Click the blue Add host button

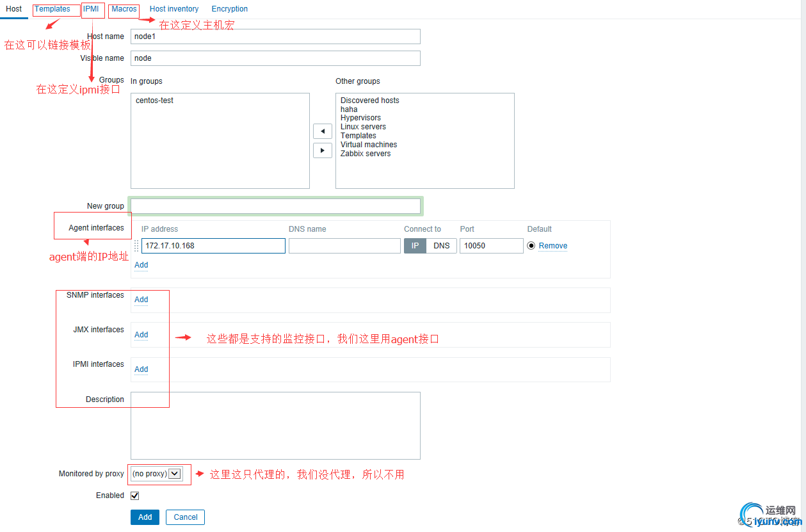tap(145, 517)
